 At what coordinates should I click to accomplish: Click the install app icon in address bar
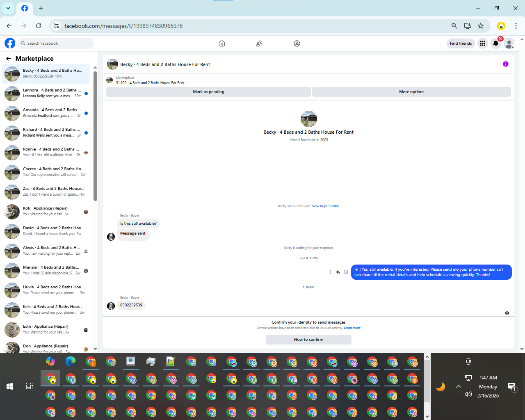pos(468,26)
